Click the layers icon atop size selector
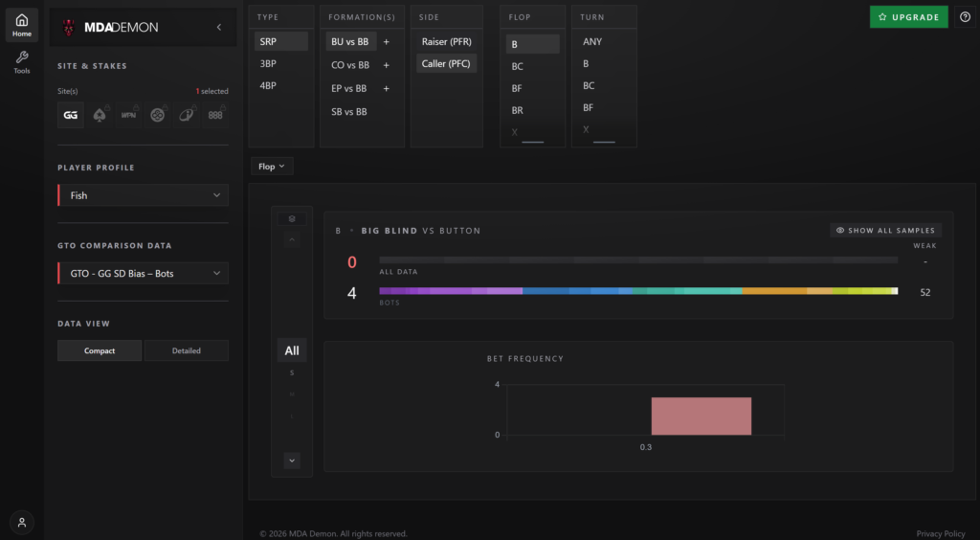The image size is (980, 540). (292, 218)
